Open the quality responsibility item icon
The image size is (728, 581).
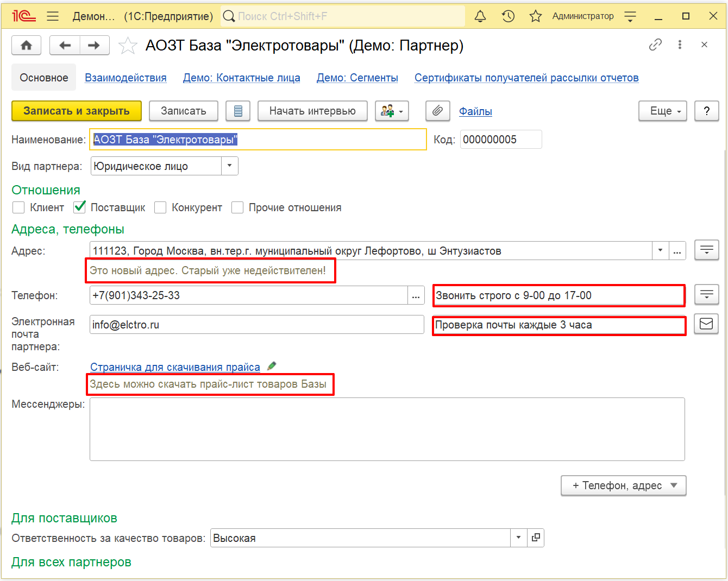(536, 538)
